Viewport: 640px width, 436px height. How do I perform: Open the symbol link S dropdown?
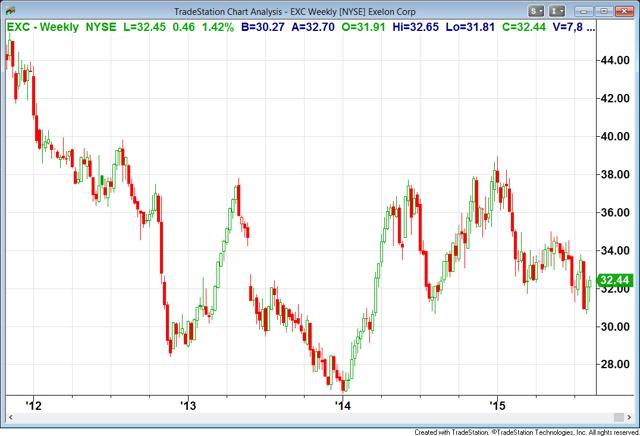click(536, 11)
